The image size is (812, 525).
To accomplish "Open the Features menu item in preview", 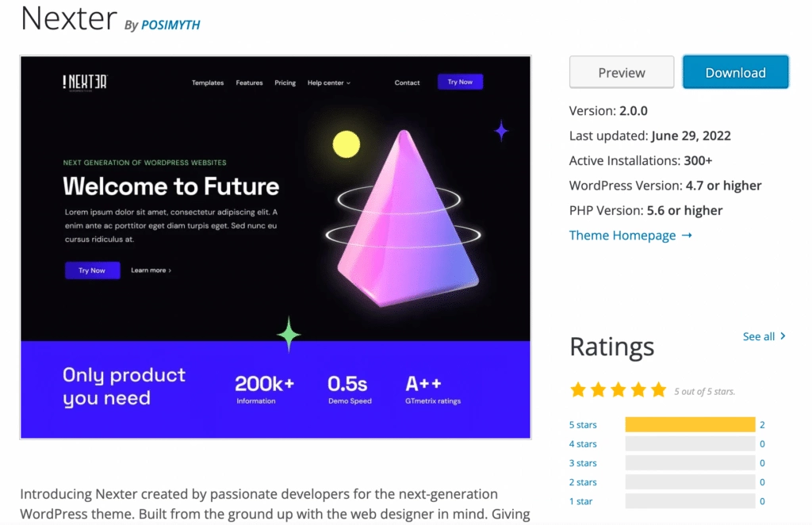I will tap(249, 82).
